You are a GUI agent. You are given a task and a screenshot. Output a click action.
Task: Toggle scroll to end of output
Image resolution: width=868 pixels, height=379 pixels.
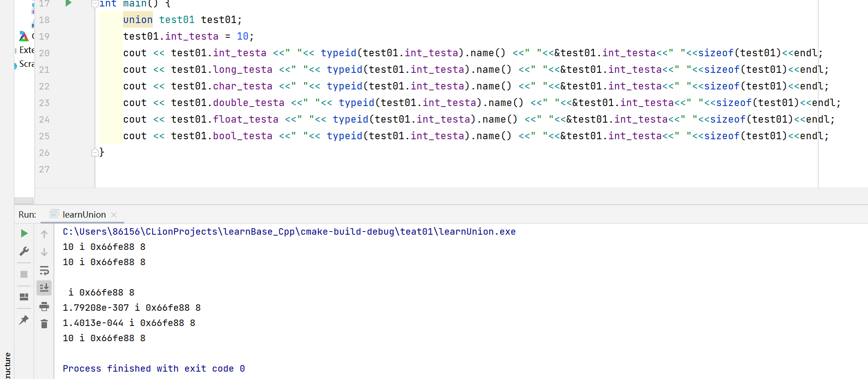[x=44, y=288]
